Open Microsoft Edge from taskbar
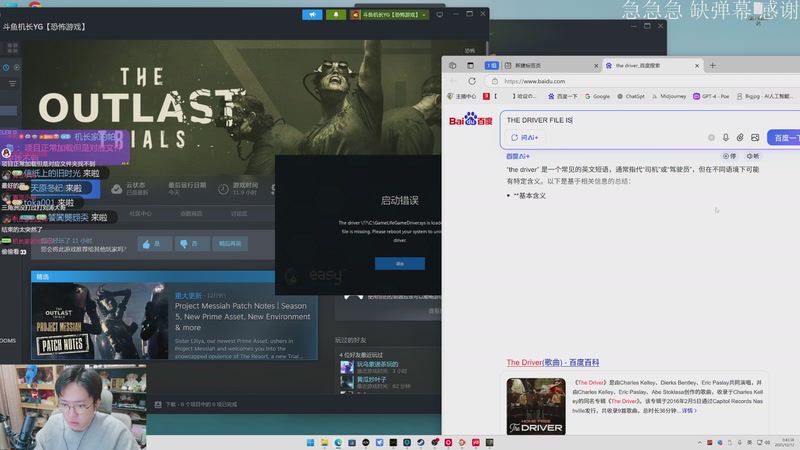The image size is (800, 450). pyautogui.click(x=338, y=442)
